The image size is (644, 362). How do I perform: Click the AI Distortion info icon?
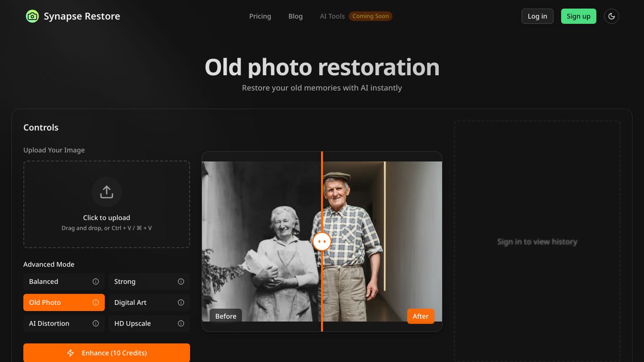pos(96,323)
